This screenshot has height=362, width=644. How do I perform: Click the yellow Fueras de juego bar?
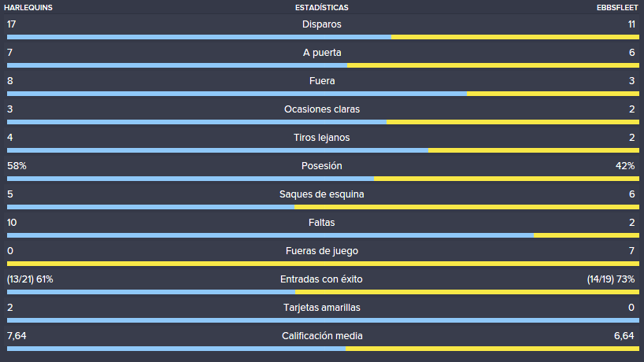(323, 264)
